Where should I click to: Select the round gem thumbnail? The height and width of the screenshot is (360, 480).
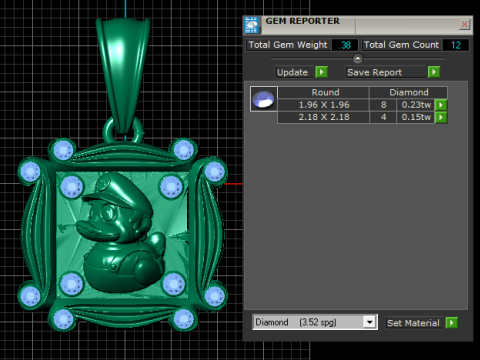tap(264, 99)
